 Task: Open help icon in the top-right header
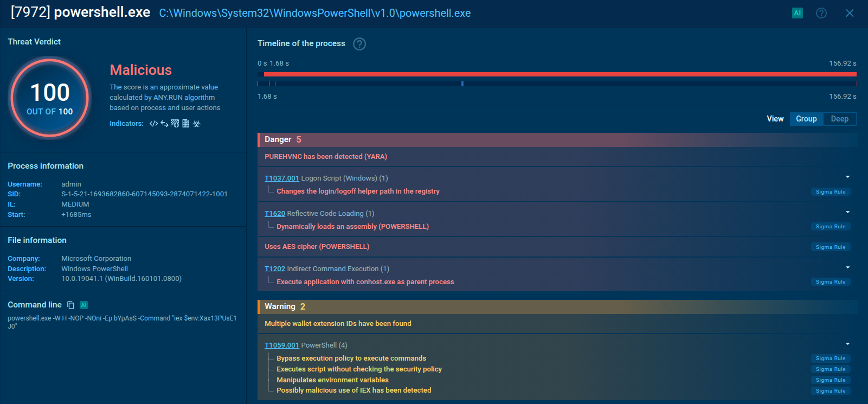(821, 13)
